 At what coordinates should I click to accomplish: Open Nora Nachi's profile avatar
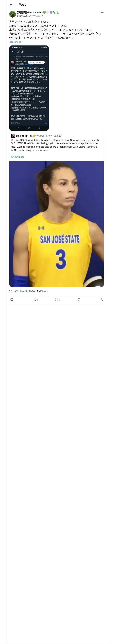13,14
